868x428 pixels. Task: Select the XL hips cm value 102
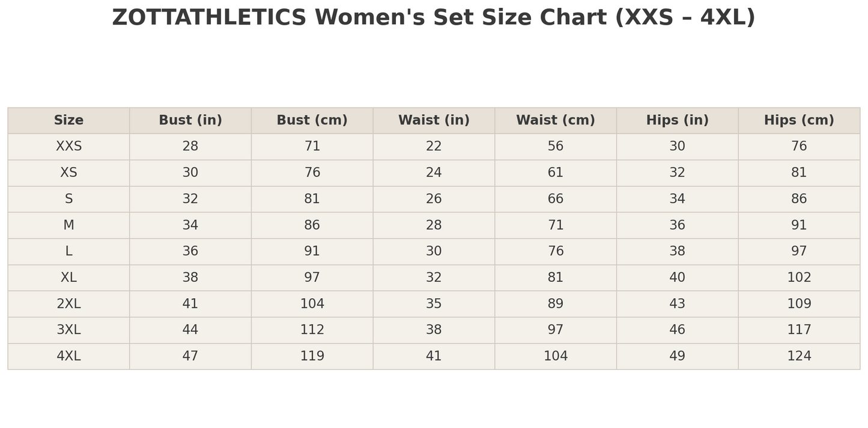[x=799, y=278]
